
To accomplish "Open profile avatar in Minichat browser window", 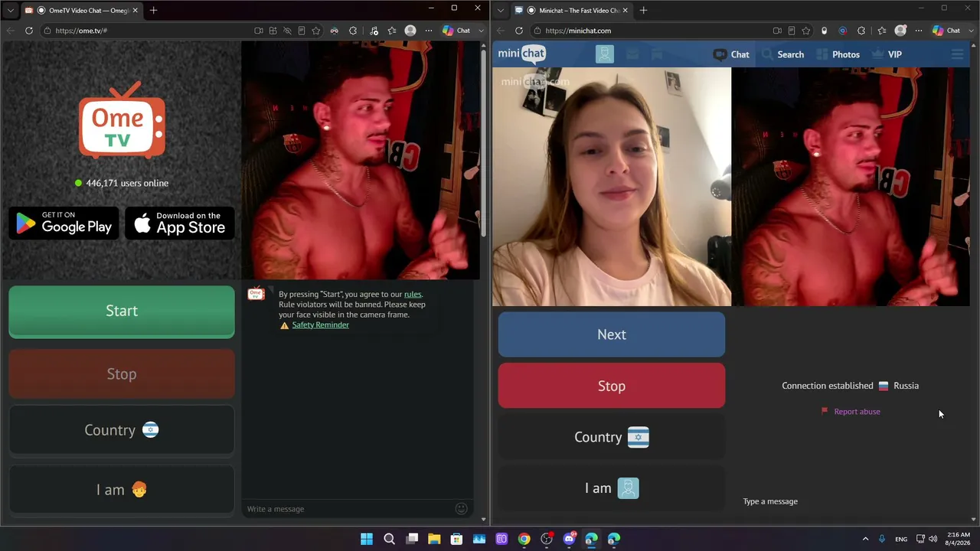I will coord(900,31).
